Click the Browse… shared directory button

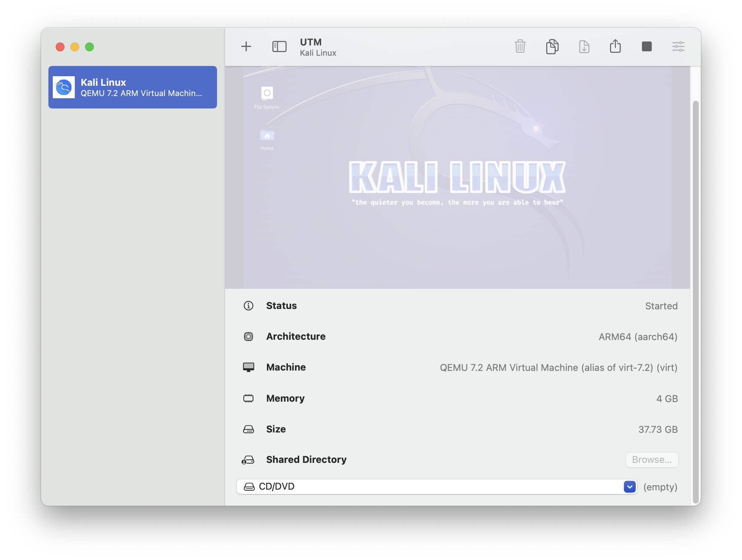point(652,460)
